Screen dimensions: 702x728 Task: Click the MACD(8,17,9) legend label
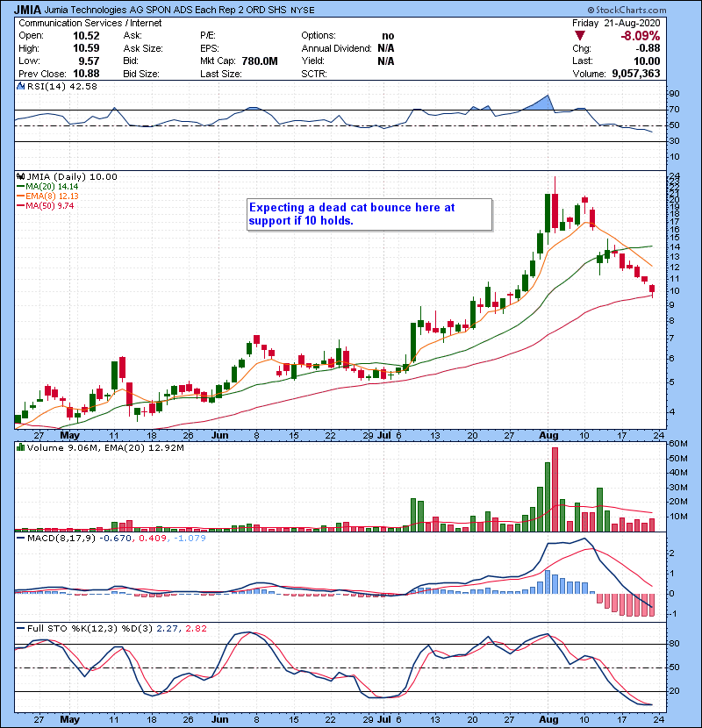[61, 539]
